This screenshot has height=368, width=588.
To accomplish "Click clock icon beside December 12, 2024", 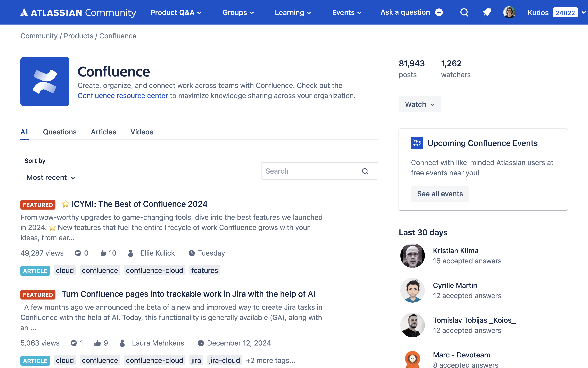I will (201, 343).
